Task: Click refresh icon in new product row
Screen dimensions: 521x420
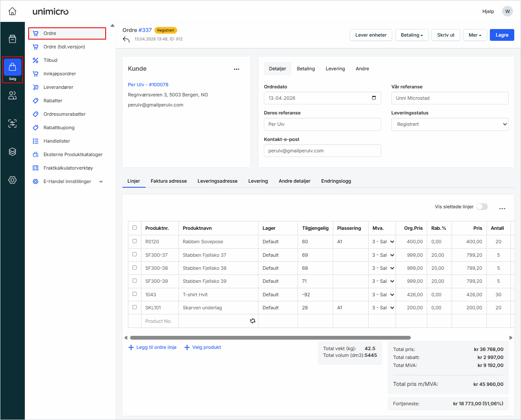Action: (253, 321)
